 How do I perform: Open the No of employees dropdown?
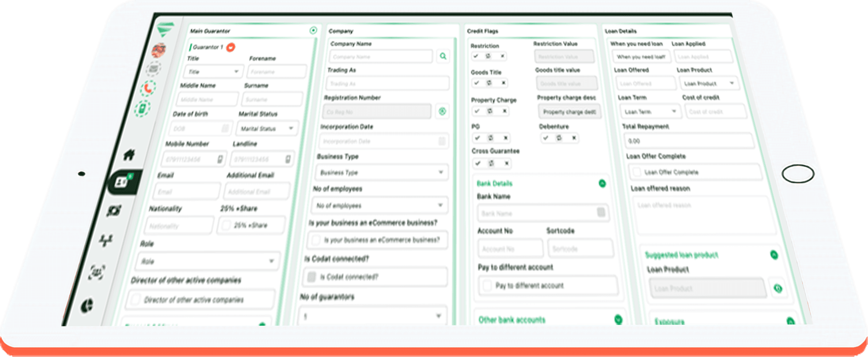click(x=379, y=206)
